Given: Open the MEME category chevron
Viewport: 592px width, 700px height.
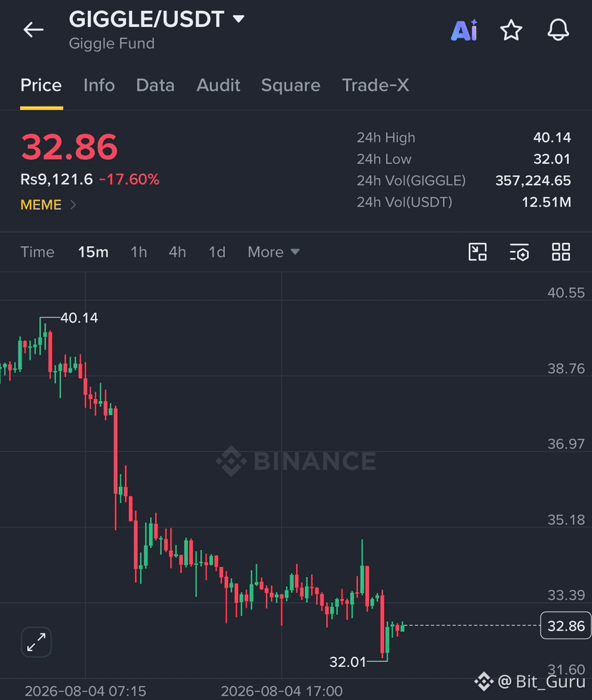Looking at the screenshot, I should click(73, 205).
